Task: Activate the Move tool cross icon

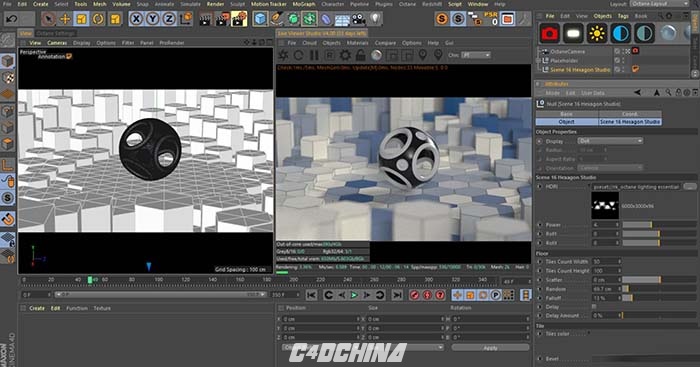Action: pos(65,19)
